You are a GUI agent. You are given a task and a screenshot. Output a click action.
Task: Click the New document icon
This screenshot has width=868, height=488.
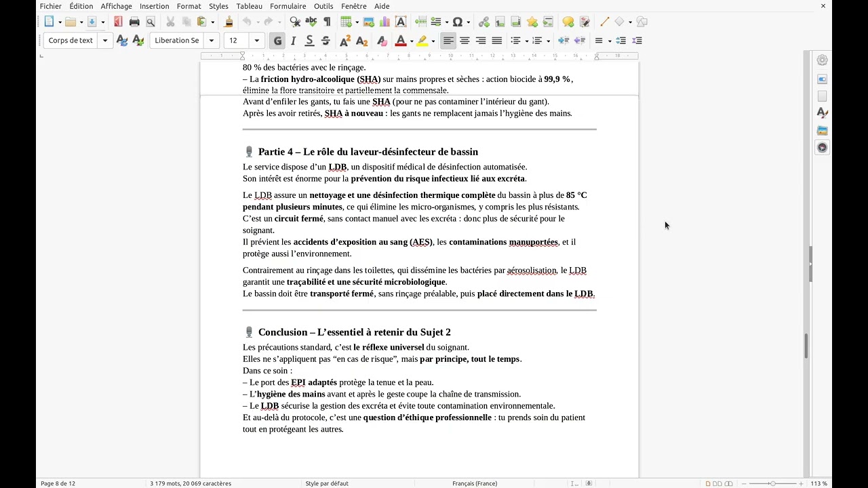(49, 22)
